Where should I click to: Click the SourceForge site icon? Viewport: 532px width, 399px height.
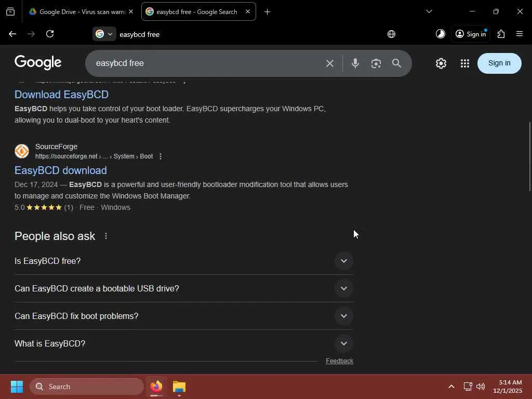(22, 151)
